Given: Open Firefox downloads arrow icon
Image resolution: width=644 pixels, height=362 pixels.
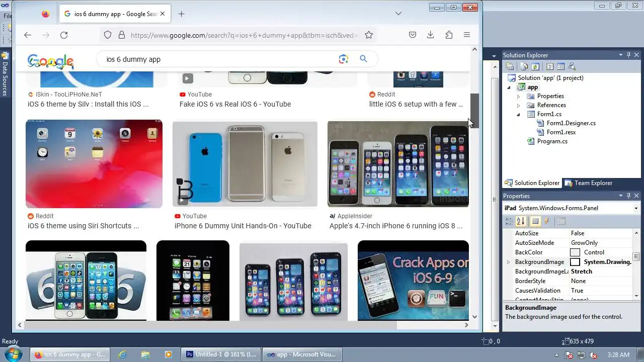Looking at the screenshot, I should (x=430, y=35).
